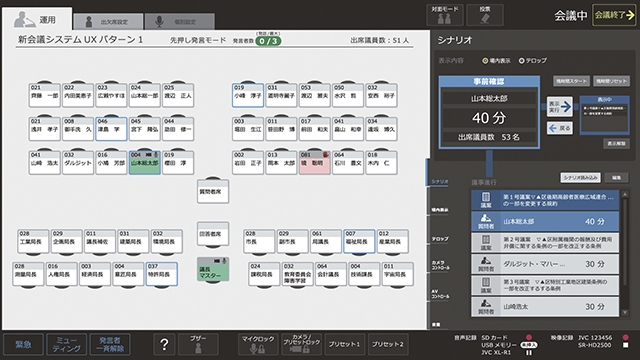Click the agenda list scrollbar track
This screenshot has width=640, height=360.
624,253
